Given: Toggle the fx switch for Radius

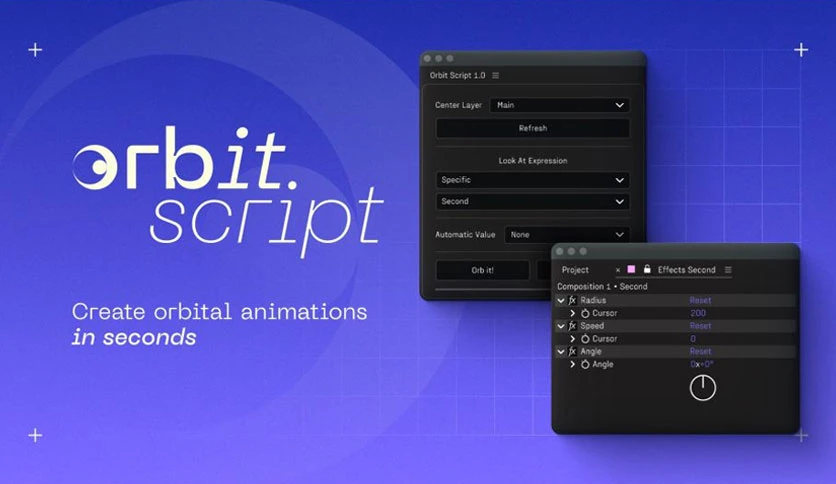Looking at the screenshot, I should point(572,300).
